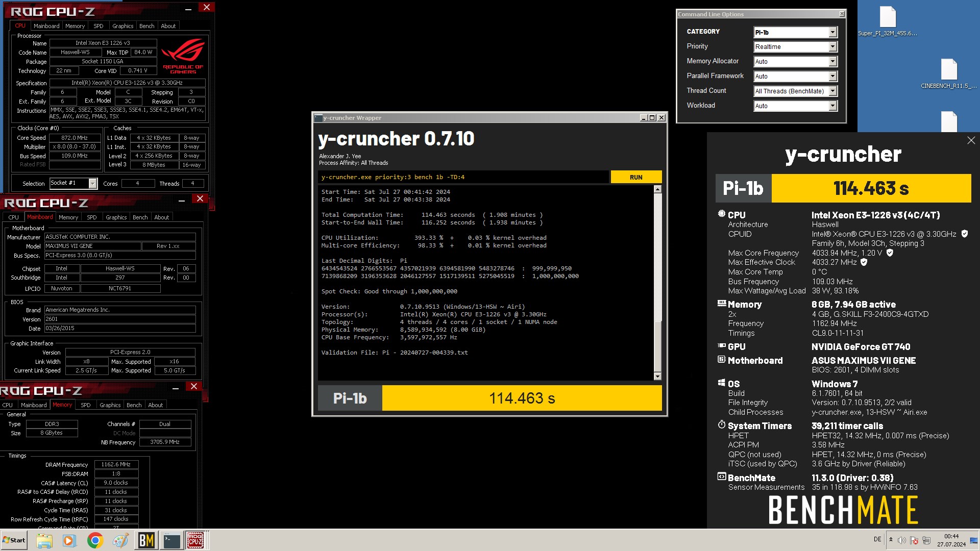Screen dimensions: 980x551
Task: Open the Super_PI_32M file on desktop
Action: 888,21
